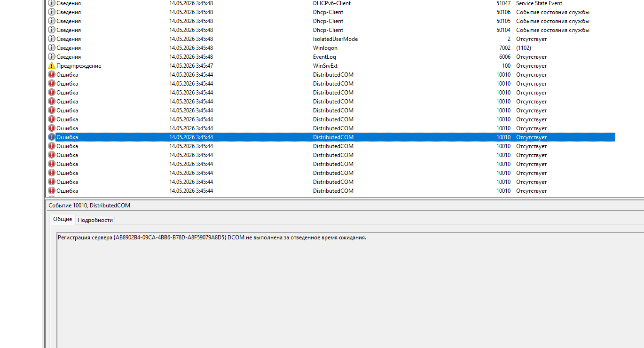Open the Подробности tab
The image size is (644, 348).
coord(95,220)
